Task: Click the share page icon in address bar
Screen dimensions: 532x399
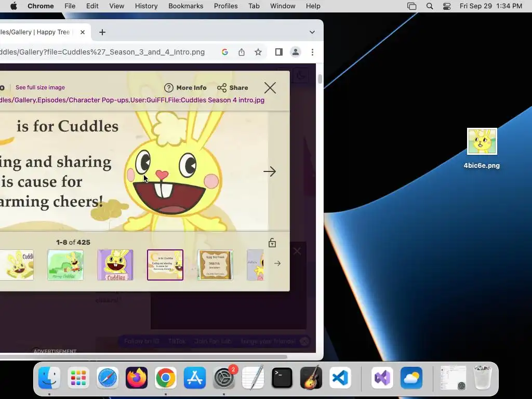Action: [241, 52]
